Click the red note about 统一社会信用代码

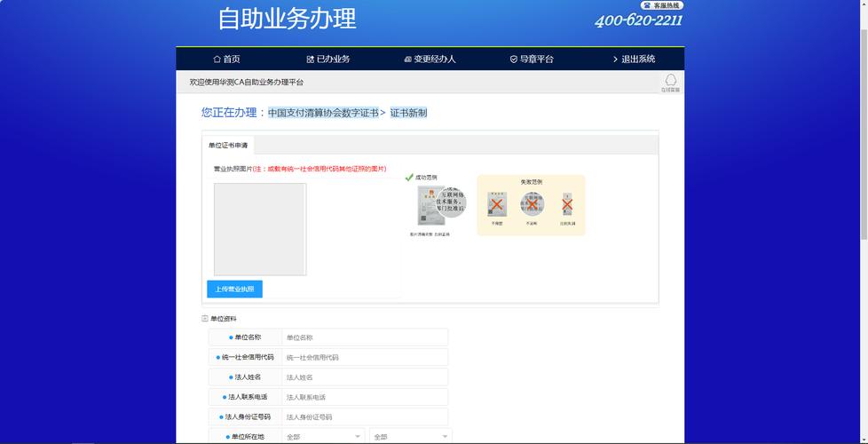click(x=320, y=169)
